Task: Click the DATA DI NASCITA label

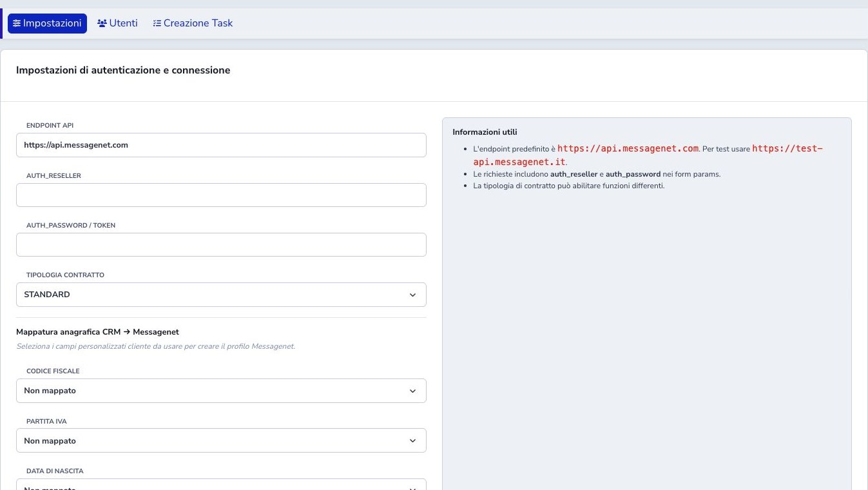Action: click(55, 471)
